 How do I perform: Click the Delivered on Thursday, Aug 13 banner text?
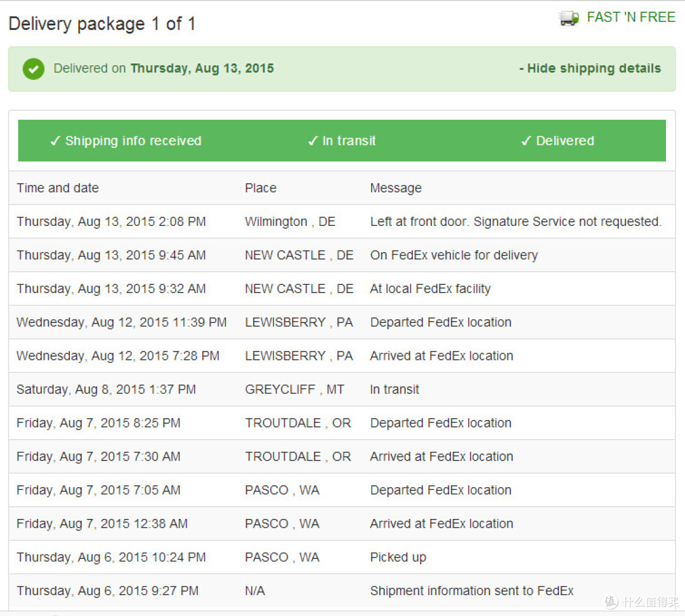click(164, 69)
